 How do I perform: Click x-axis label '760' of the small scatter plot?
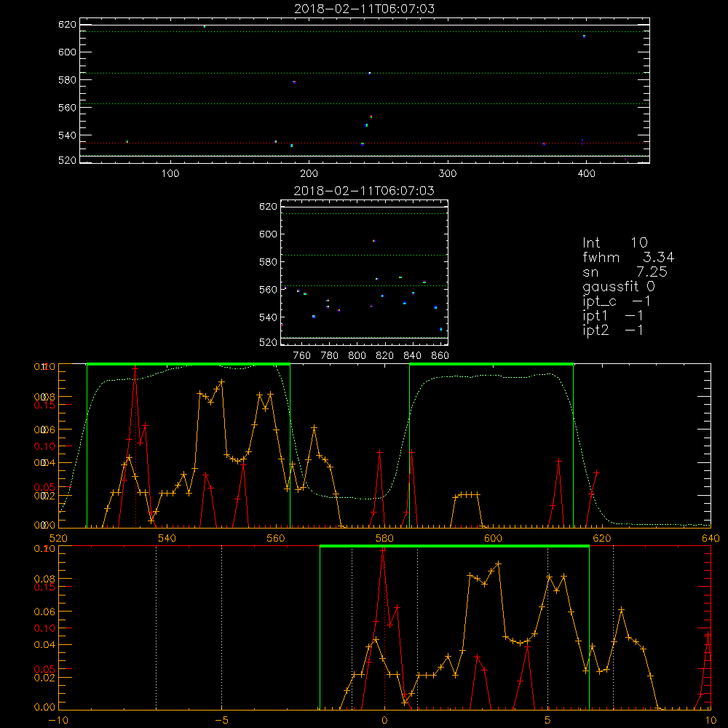click(x=302, y=356)
